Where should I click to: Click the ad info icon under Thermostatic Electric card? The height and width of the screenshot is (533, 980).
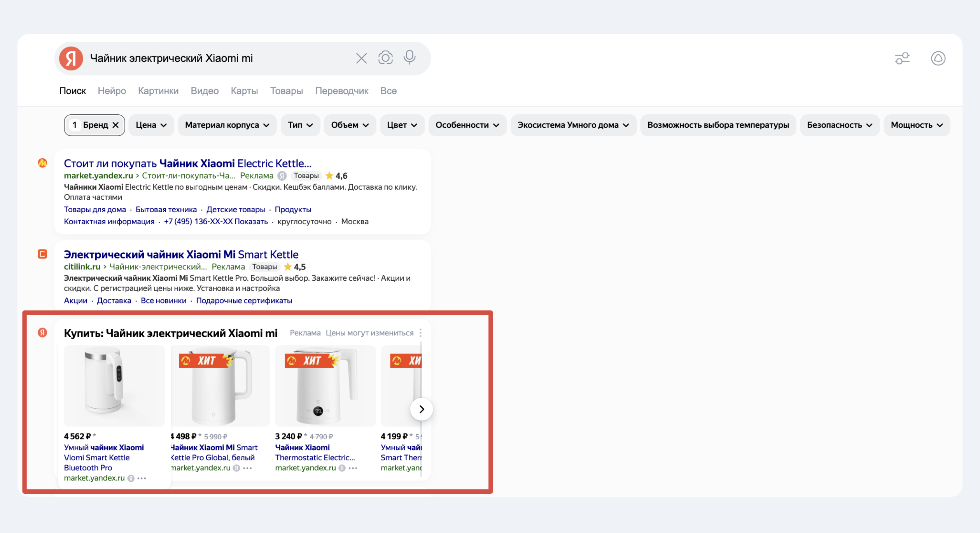click(342, 468)
